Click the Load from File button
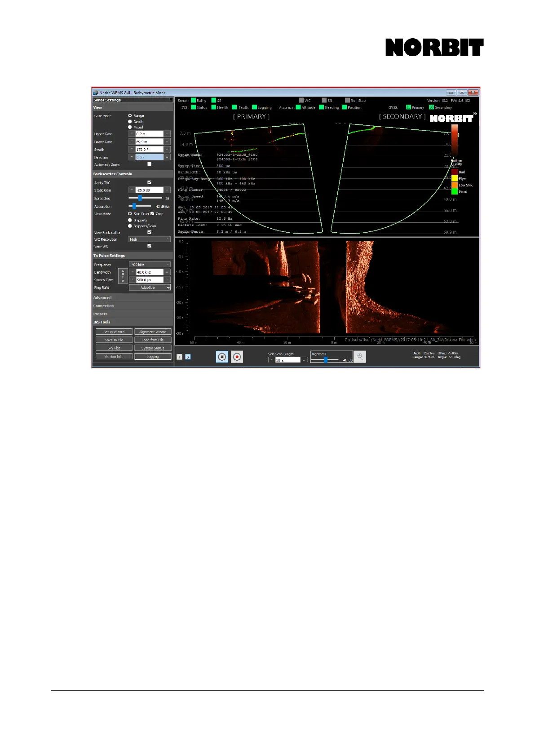Image resolution: width=535 pixels, height=756 pixels. click(x=153, y=340)
